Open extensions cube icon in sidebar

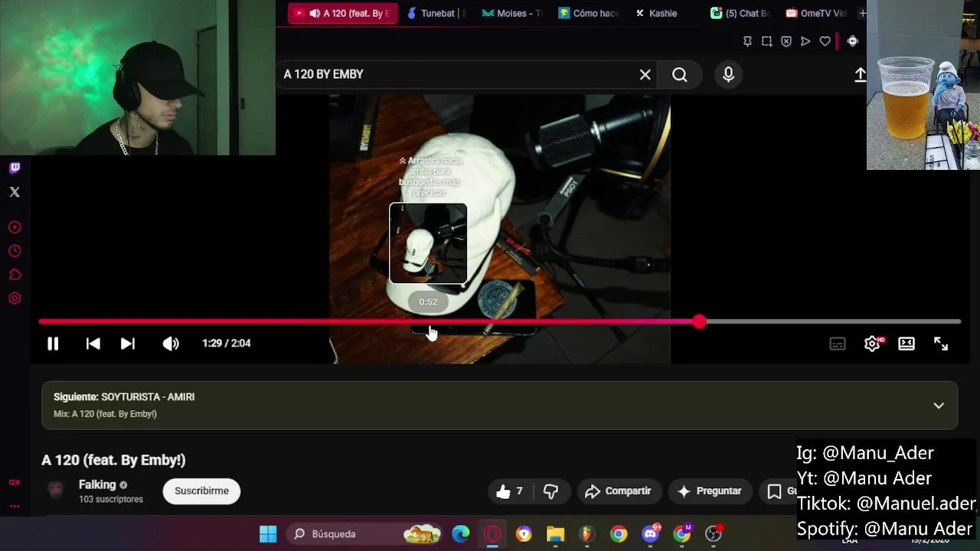tap(15, 275)
